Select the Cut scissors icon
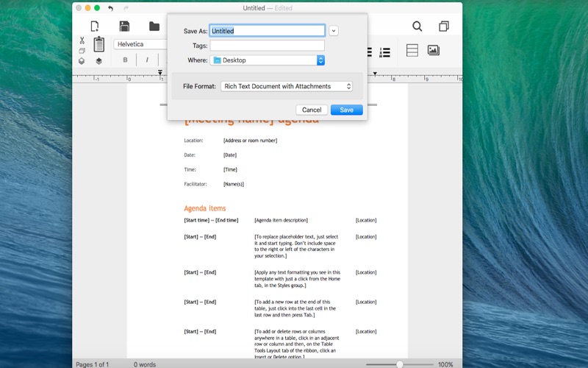Image resolution: width=588 pixels, height=368 pixels. [x=82, y=40]
